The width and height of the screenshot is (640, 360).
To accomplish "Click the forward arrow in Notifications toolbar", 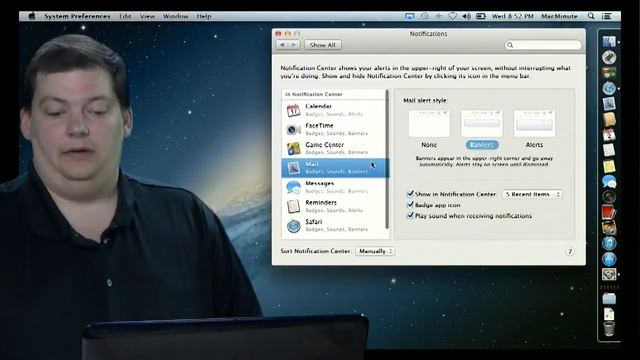I will (294, 45).
